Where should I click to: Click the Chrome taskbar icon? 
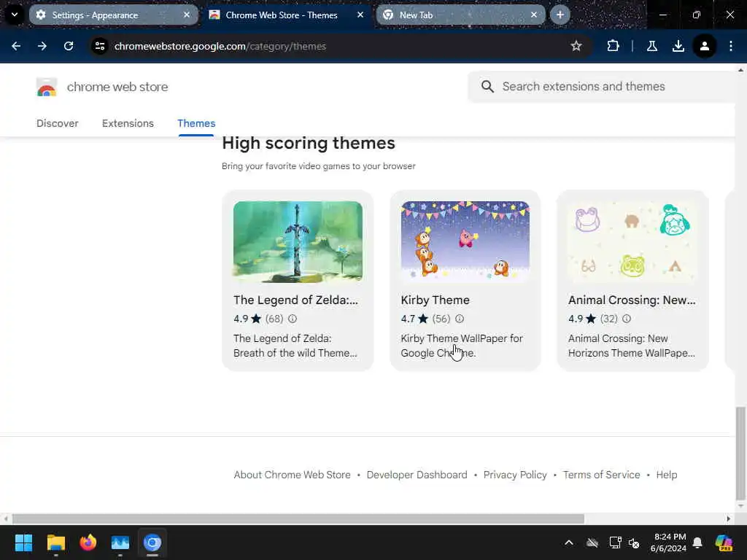[152, 542]
